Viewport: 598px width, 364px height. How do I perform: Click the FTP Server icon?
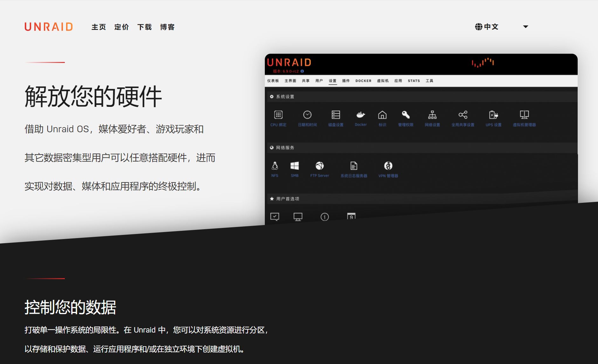click(x=320, y=166)
